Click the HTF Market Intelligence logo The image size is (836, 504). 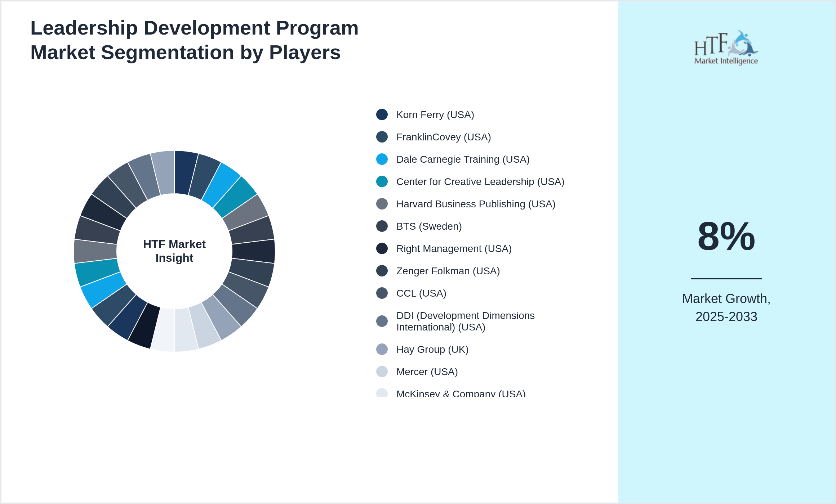[x=726, y=48]
